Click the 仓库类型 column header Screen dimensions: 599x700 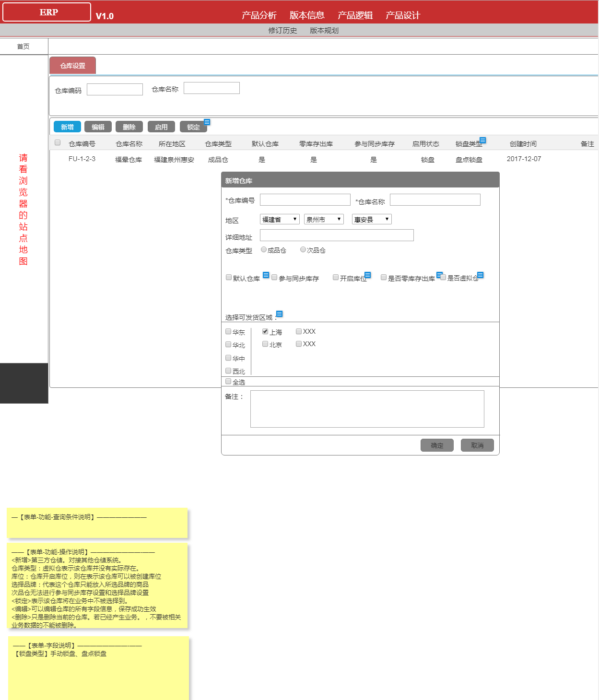point(218,144)
